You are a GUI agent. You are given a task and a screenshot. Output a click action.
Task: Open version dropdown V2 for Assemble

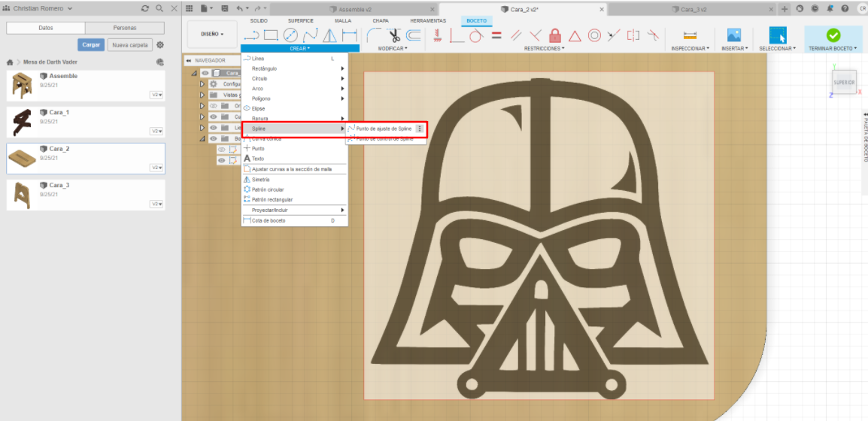(156, 95)
